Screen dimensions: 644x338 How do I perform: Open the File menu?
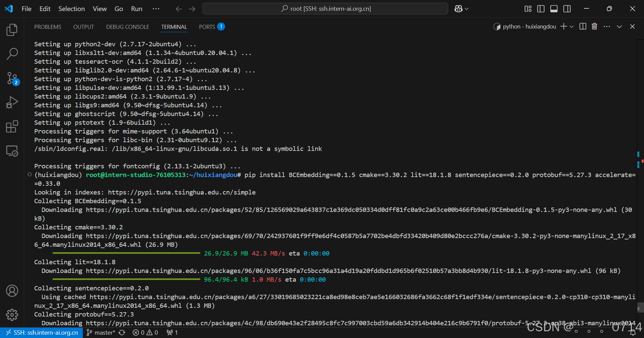[x=26, y=9]
